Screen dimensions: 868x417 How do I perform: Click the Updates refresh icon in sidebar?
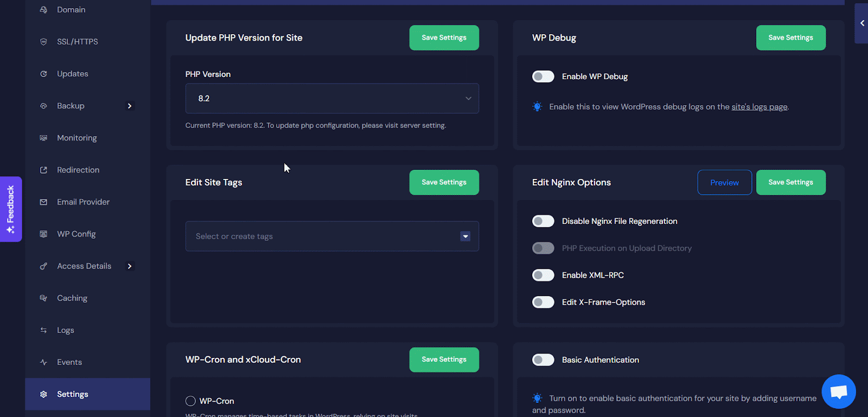[x=43, y=74]
